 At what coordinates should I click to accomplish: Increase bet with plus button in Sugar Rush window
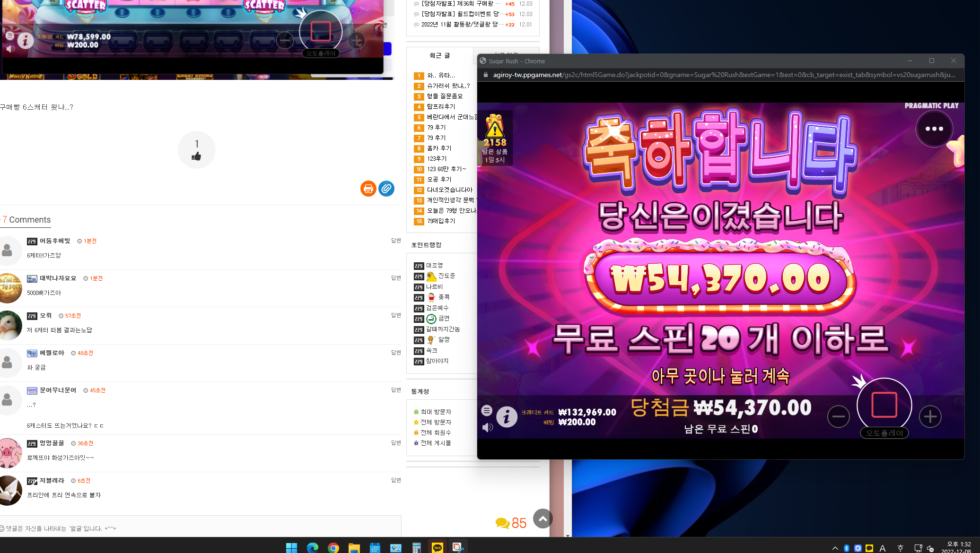pyautogui.click(x=930, y=416)
